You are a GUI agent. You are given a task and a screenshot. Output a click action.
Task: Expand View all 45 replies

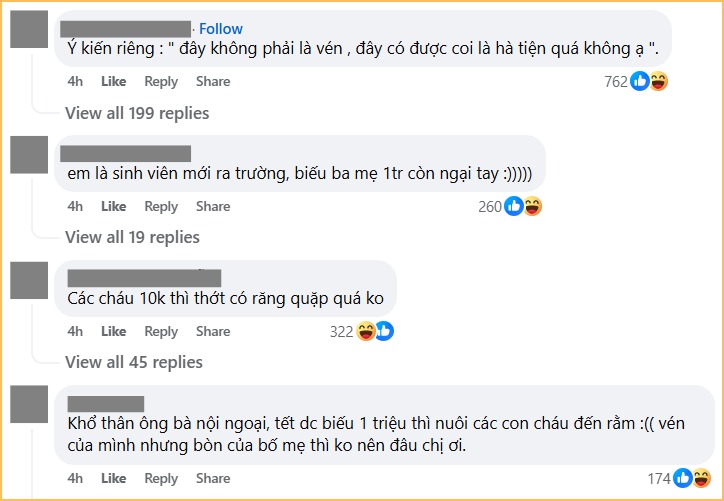point(133,362)
